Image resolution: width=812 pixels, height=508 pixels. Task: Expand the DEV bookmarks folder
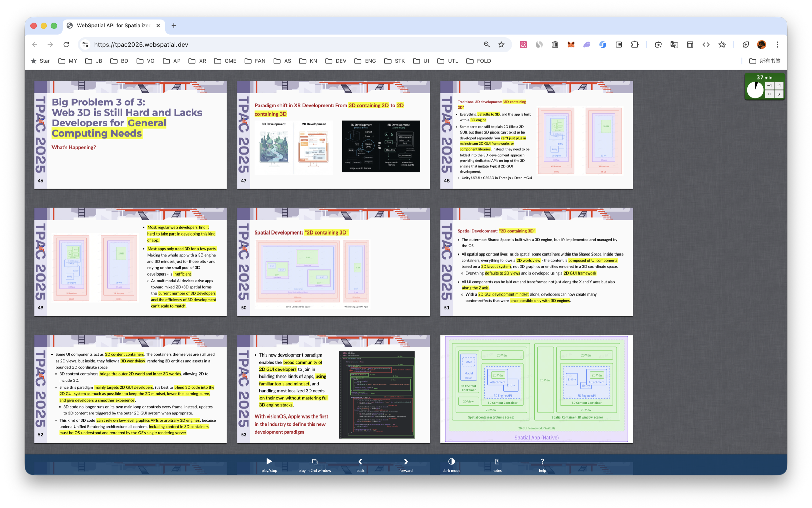[336, 61]
